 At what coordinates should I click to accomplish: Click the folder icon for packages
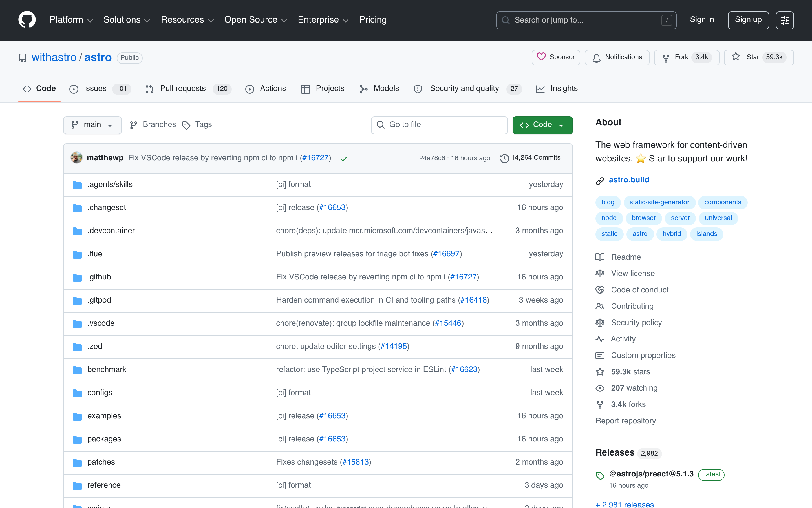point(77,439)
